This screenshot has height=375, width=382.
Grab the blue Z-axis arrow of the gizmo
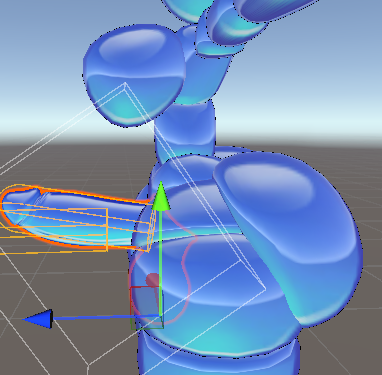point(38,319)
